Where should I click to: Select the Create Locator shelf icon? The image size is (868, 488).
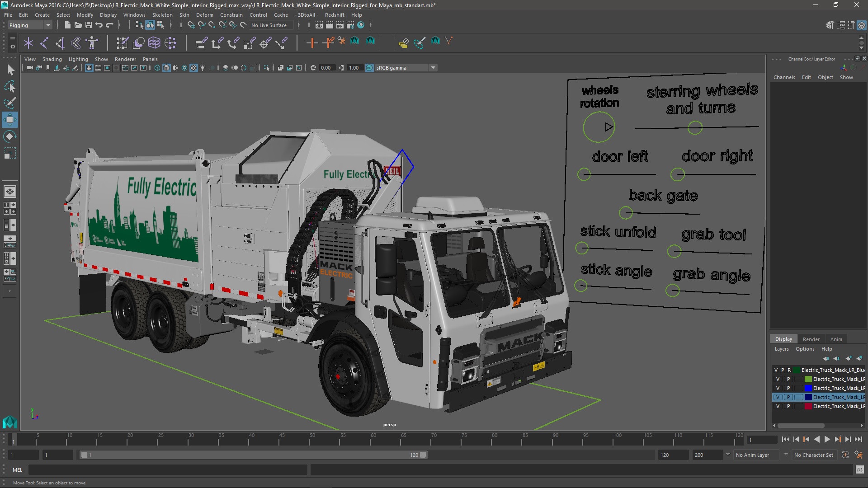[x=28, y=43]
